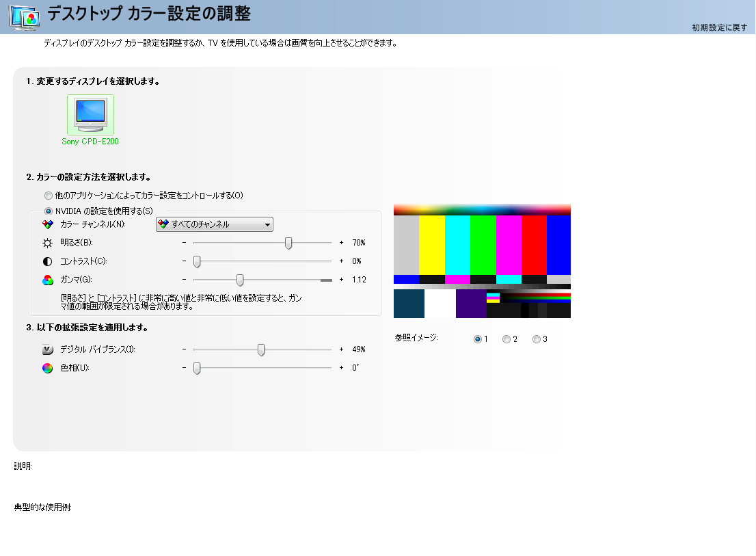This screenshot has width=756, height=556.
Task: Select the Sony CPD-E200 display icon
Action: [90, 114]
